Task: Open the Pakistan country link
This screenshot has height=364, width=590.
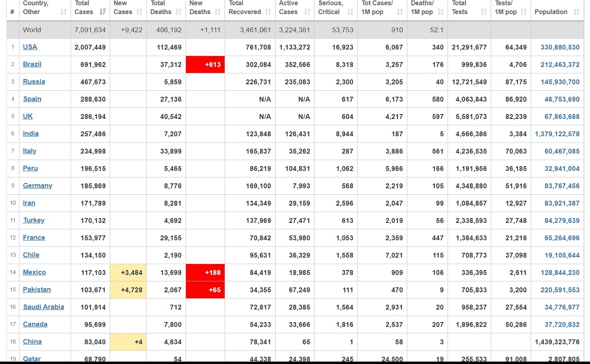Action: coord(37,289)
